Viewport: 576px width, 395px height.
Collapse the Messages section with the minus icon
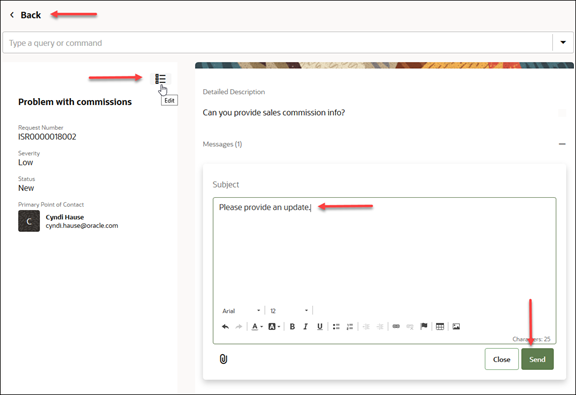pyautogui.click(x=562, y=144)
